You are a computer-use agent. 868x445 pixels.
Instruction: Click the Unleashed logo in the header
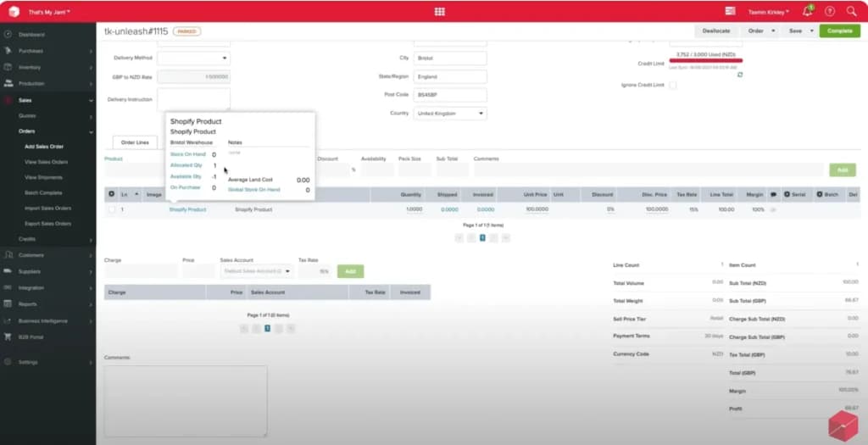(14, 12)
